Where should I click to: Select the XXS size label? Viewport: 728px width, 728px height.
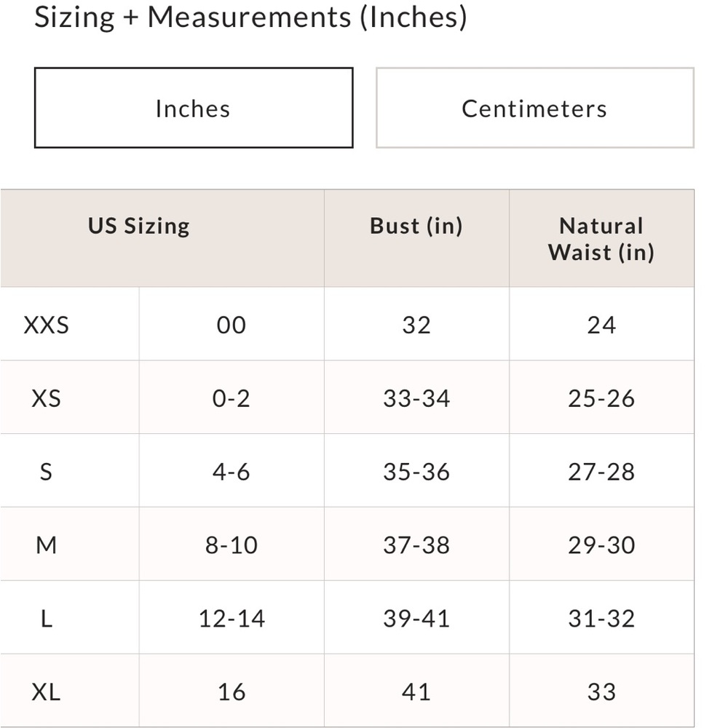coord(47,325)
